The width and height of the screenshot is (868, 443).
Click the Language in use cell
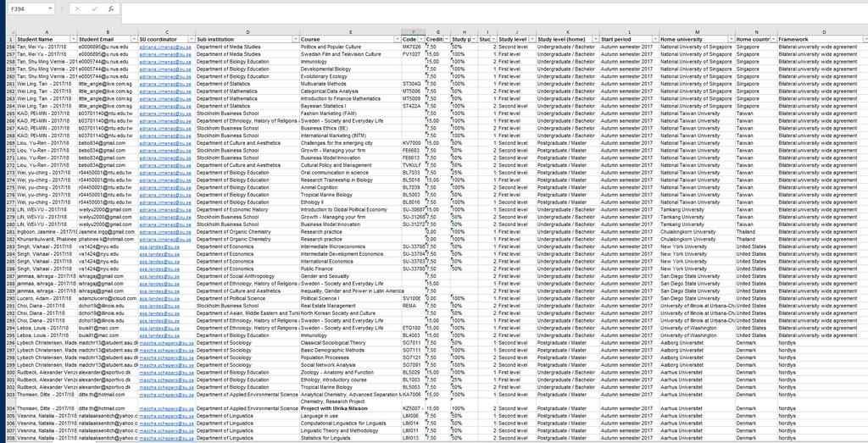pos(350,415)
